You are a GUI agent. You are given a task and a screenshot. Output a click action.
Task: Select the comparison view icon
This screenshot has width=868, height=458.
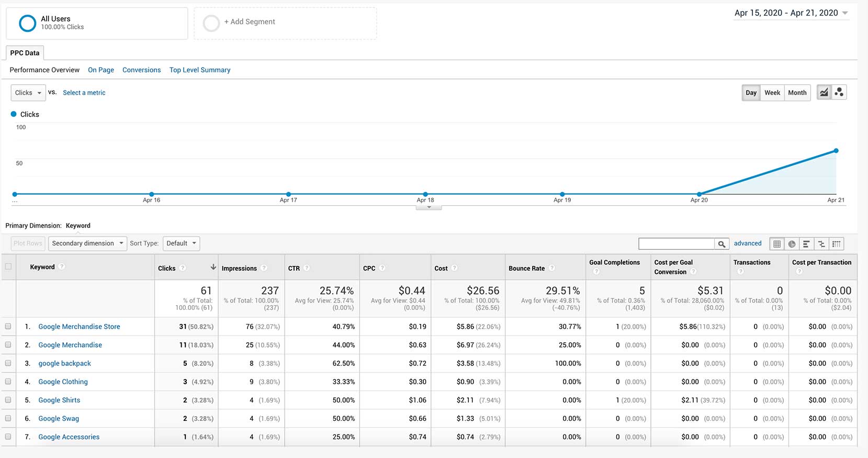(x=821, y=244)
